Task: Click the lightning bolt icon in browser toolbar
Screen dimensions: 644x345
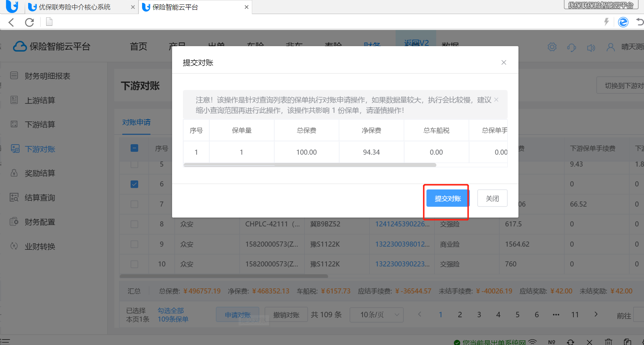Action: (606, 22)
